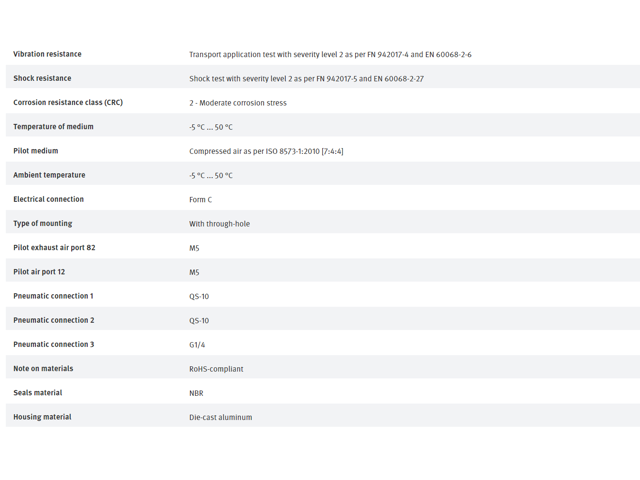Select the Electrical connection label
The height and width of the screenshot is (480, 640).
48,199
